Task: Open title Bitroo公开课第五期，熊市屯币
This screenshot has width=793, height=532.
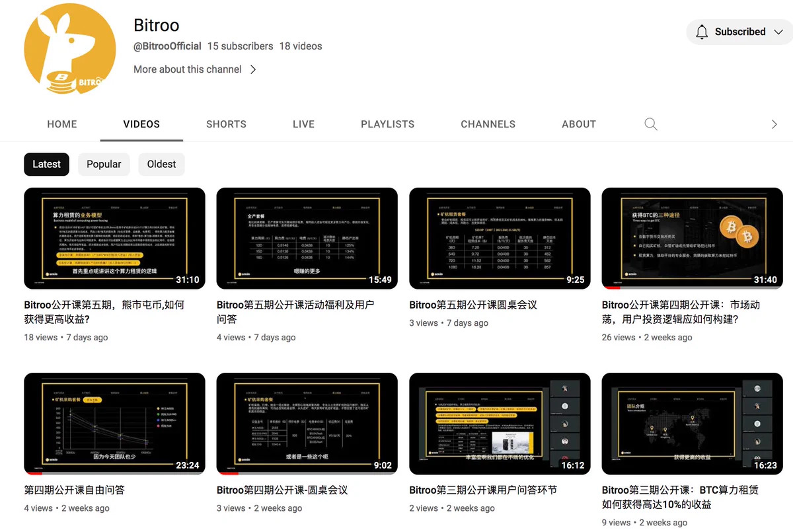Action: (x=104, y=312)
